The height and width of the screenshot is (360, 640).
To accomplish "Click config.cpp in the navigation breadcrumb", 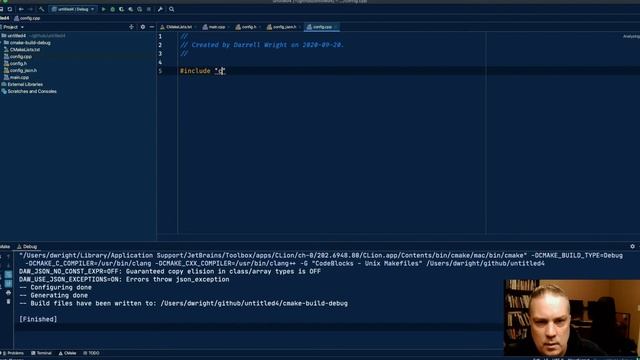I will (27, 18).
